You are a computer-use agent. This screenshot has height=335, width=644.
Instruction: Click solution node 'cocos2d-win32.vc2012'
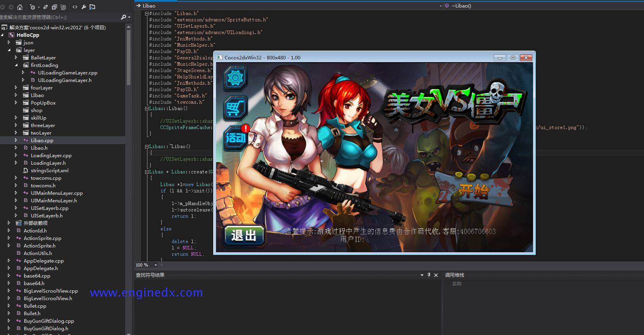tap(57, 27)
